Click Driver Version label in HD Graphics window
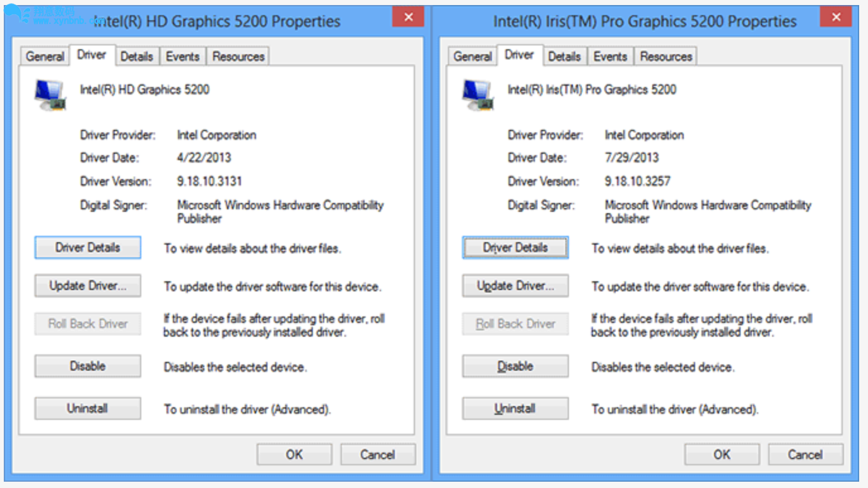Viewport: 868px width, 488px height. pos(116,182)
